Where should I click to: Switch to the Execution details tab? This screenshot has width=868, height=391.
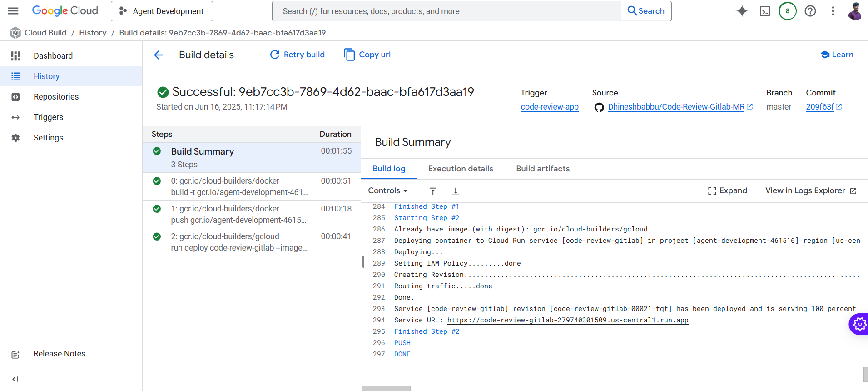tap(461, 169)
